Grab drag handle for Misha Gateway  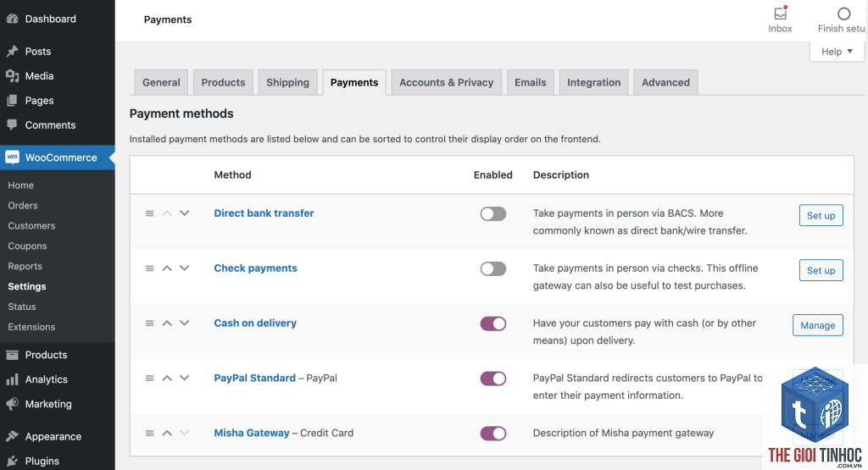click(149, 433)
